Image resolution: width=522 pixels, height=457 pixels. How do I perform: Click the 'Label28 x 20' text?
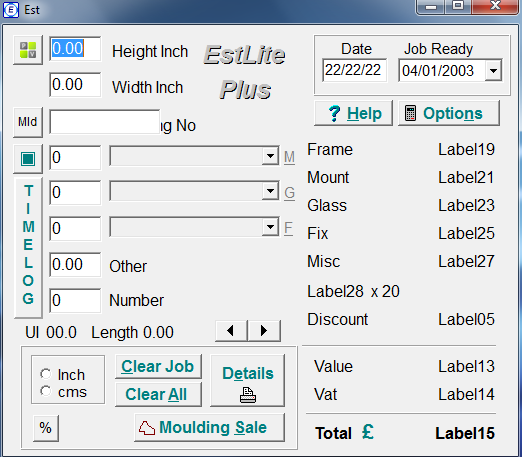353,292
